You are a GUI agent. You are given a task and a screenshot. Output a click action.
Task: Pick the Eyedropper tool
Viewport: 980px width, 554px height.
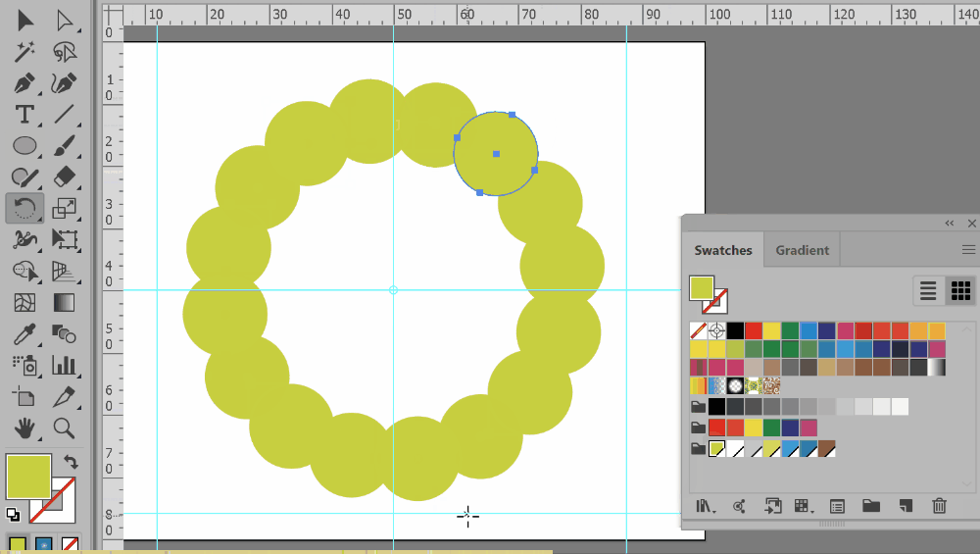(24, 334)
